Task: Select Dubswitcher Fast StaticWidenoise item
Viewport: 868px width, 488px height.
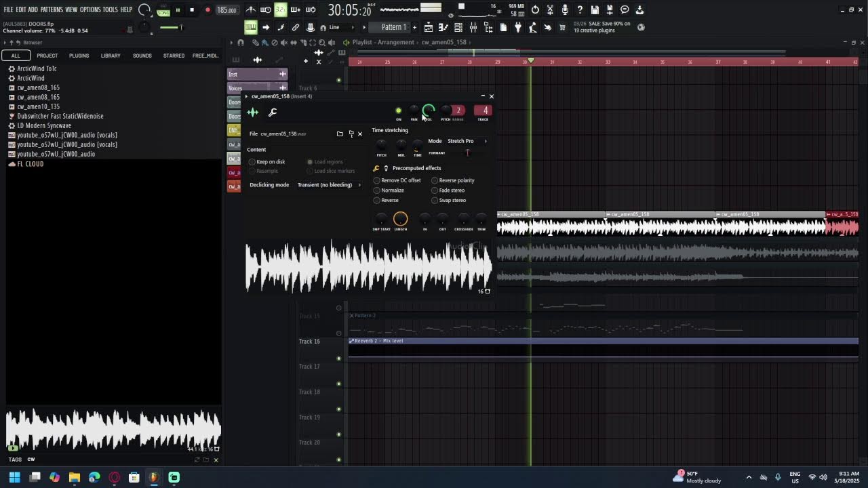Action: [x=60, y=116]
